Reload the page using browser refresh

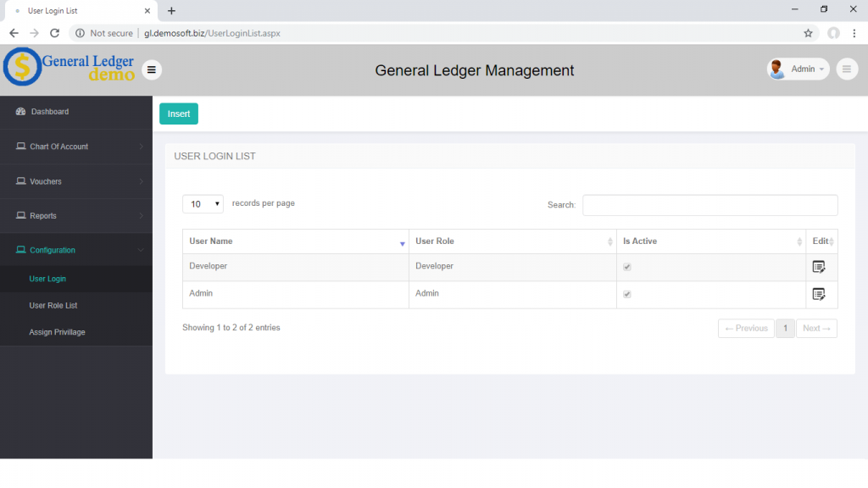55,33
